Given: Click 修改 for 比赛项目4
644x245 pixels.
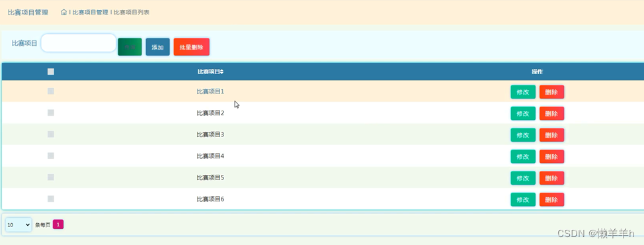Looking at the screenshot, I should click(x=523, y=157).
